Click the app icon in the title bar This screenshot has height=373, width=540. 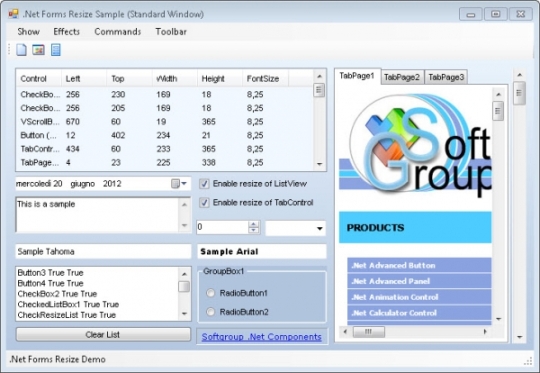[x=13, y=14]
